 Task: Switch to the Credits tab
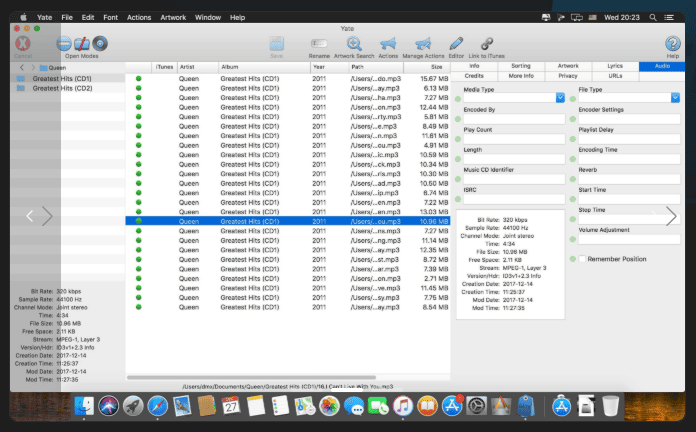474,76
